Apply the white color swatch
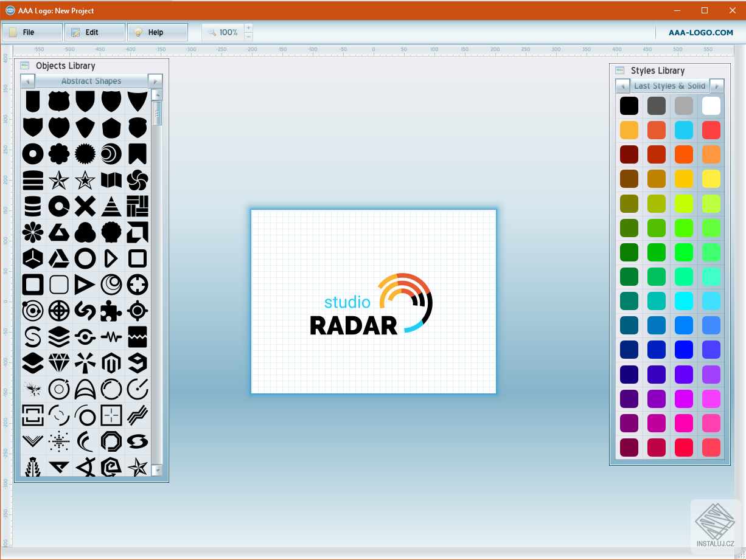 (711, 106)
